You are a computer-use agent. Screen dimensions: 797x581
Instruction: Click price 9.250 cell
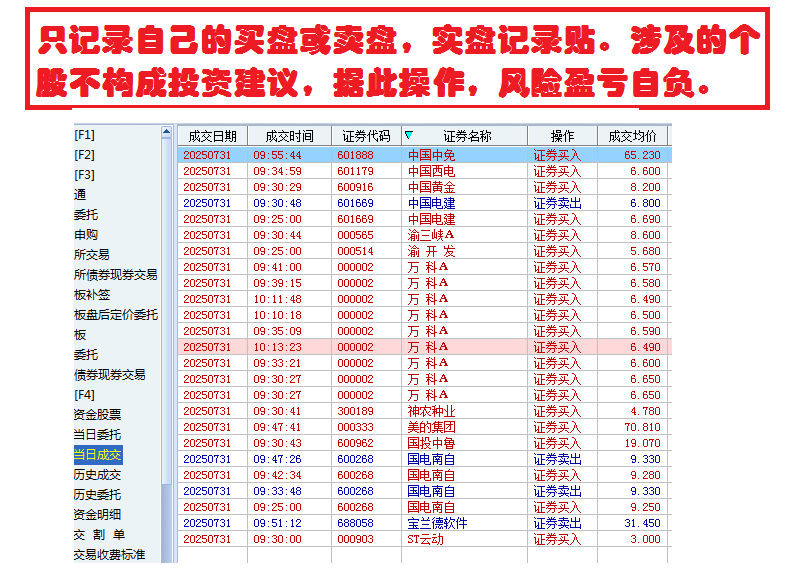646,507
